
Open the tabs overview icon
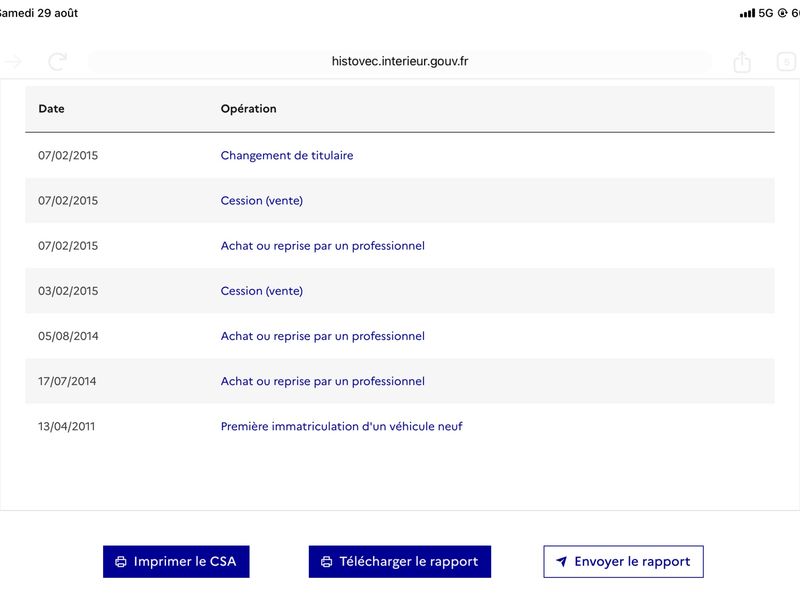[x=787, y=62]
